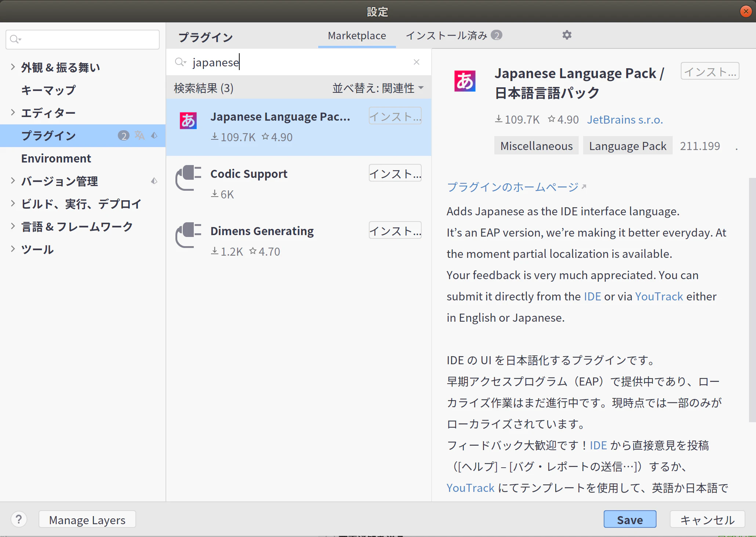The image size is (756, 537).
Task: Expand the バージョン管理 tree node
Action: click(x=13, y=181)
